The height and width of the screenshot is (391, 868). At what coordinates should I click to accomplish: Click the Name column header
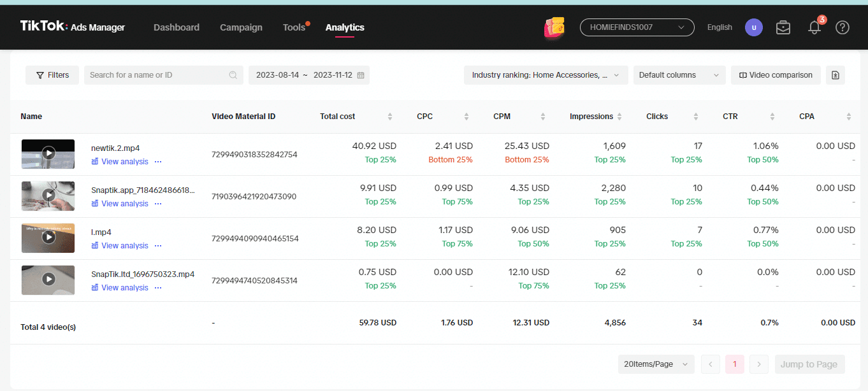31,117
